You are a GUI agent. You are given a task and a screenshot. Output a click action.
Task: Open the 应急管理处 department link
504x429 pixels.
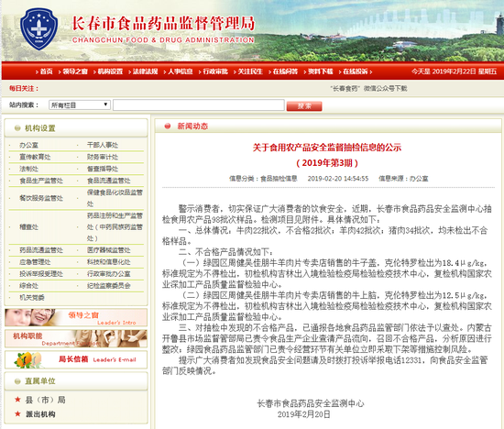tap(35, 262)
